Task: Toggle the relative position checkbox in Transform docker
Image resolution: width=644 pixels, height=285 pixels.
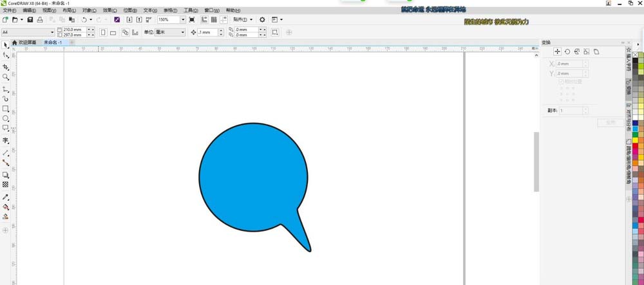Action: click(560, 82)
